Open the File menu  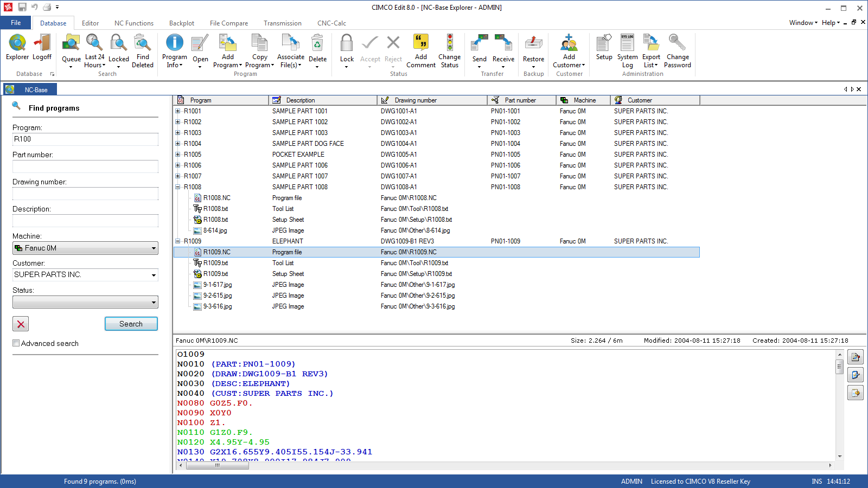coord(16,23)
